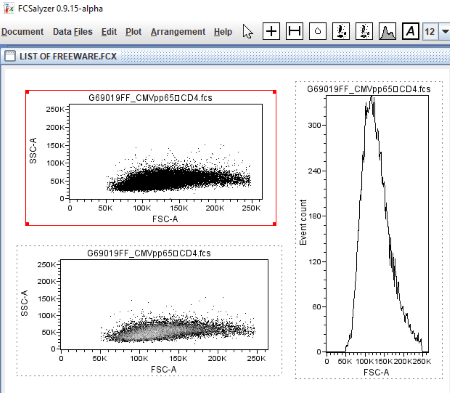The height and width of the screenshot is (393, 450).
Task: Click the selected dot plot file title
Action: (x=150, y=98)
